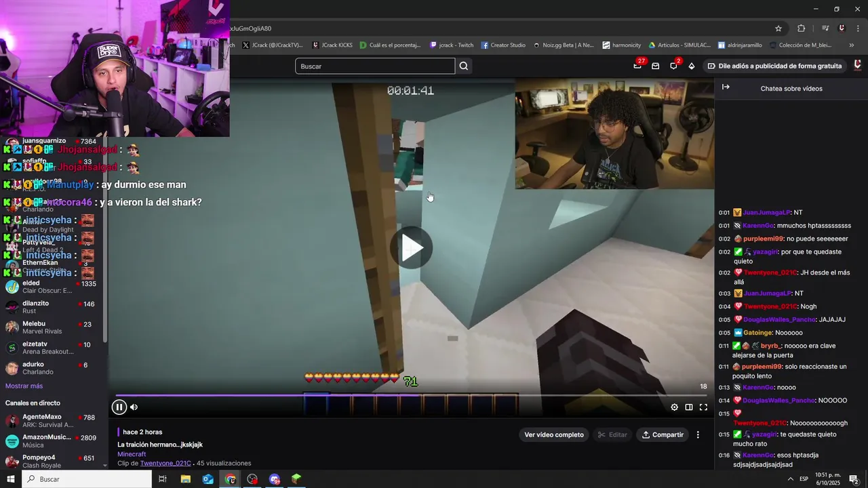
Task: Open Task View on the taskbar
Action: [x=163, y=479]
